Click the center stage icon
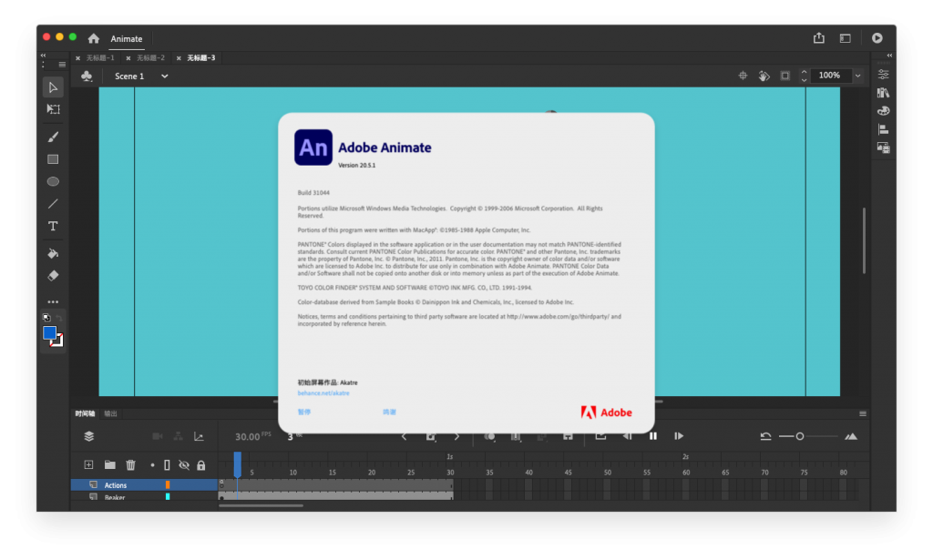Viewport: 933px width, 560px height. point(743,76)
